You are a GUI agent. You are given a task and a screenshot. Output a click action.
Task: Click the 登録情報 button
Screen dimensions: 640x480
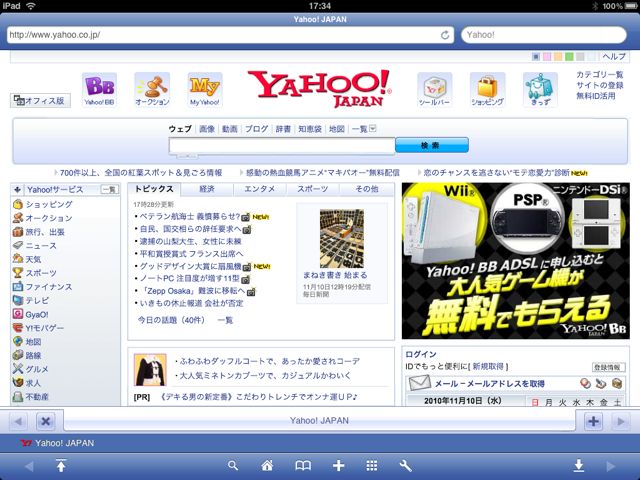[x=608, y=367]
